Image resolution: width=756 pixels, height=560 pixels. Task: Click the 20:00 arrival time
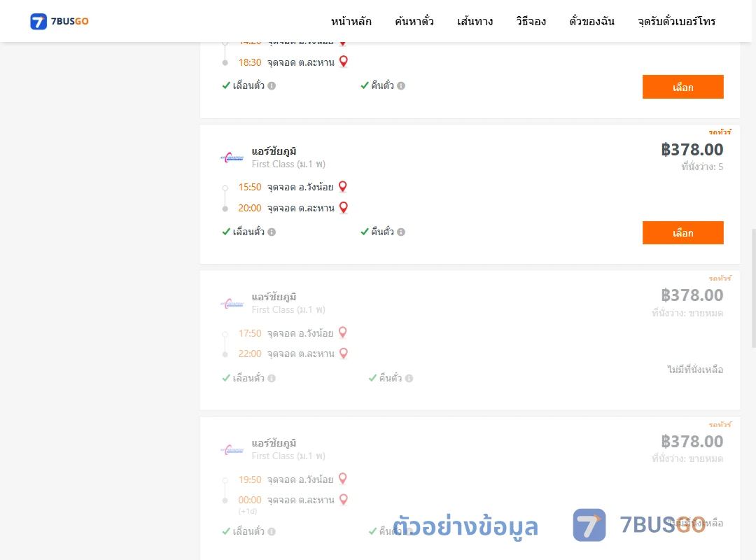click(250, 209)
